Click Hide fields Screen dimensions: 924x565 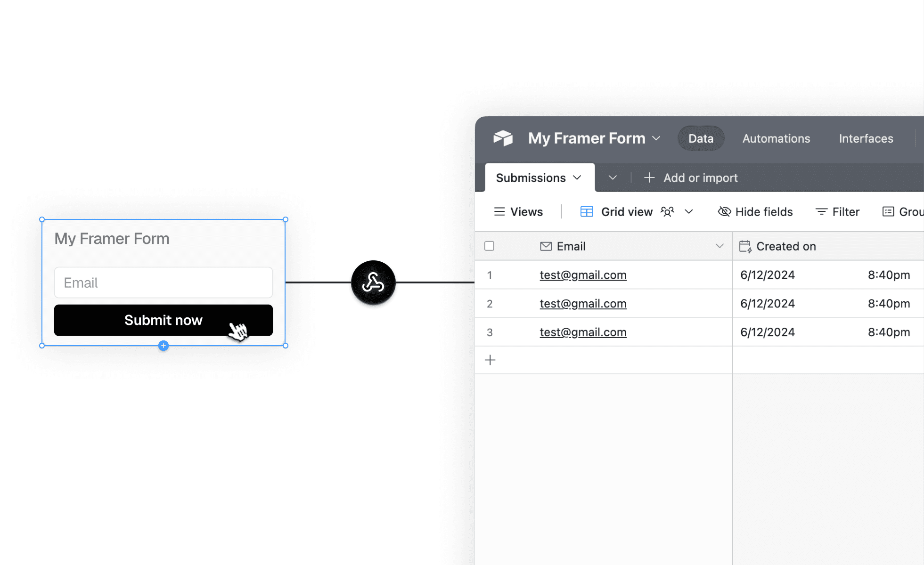pos(755,212)
